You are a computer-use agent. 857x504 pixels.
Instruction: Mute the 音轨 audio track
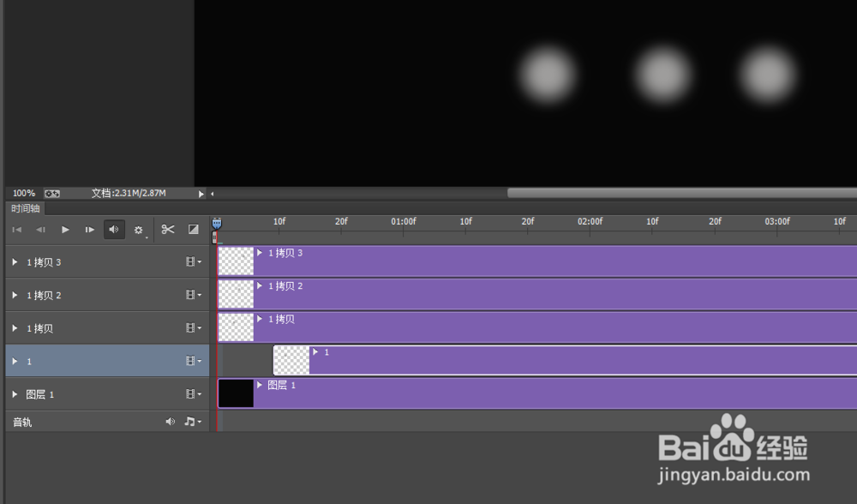[171, 422]
